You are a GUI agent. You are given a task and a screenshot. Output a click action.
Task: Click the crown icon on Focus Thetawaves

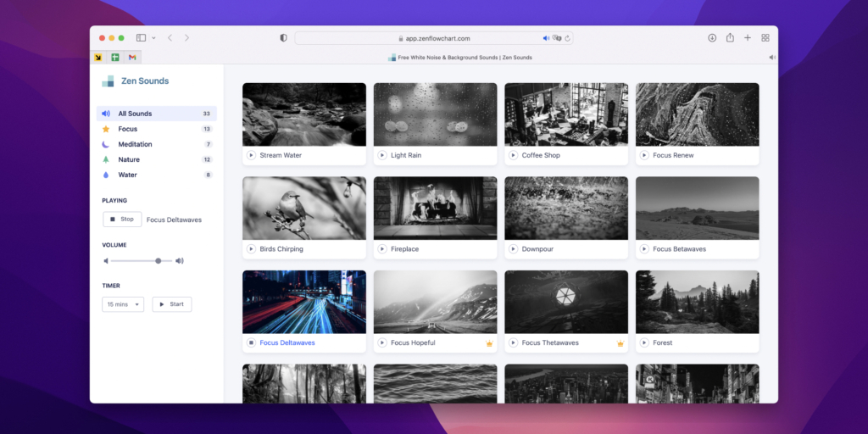(x=620, y=343)
